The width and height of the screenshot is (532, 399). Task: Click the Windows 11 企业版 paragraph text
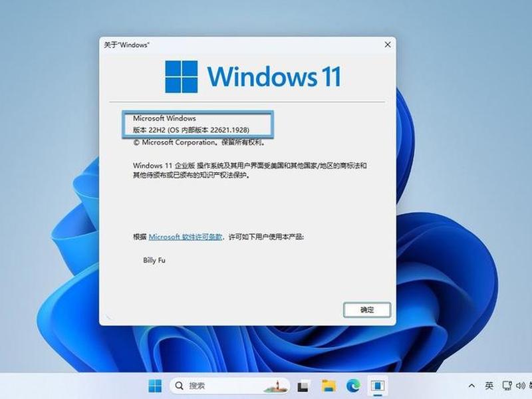coord(250,170)
